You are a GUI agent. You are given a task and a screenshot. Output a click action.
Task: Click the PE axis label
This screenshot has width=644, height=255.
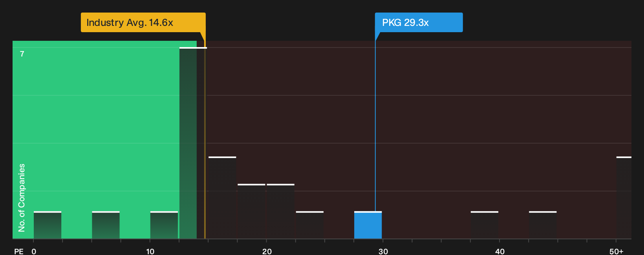click(19, 251)
